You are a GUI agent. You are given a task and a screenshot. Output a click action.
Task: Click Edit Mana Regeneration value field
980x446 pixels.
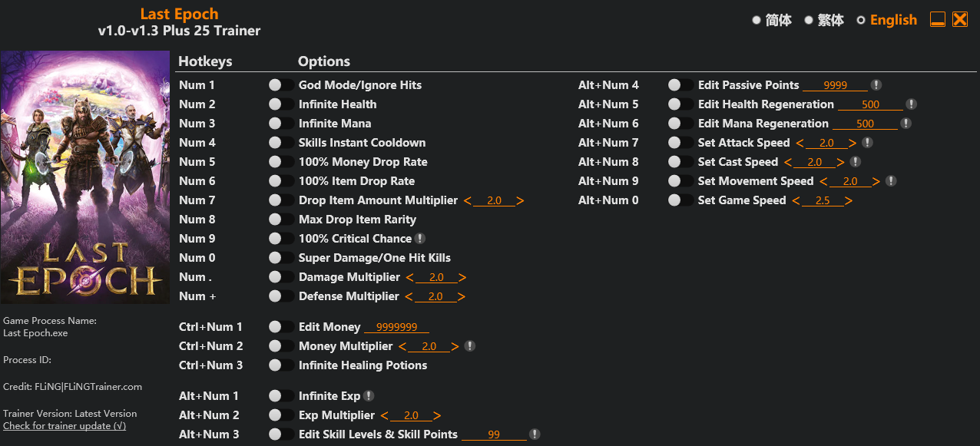(865, 124)
